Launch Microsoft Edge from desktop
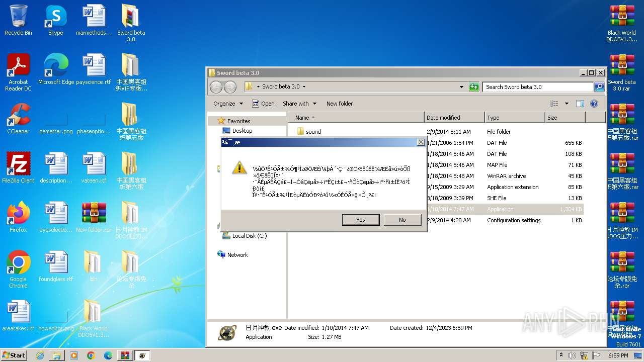 (x=56, y=69)
